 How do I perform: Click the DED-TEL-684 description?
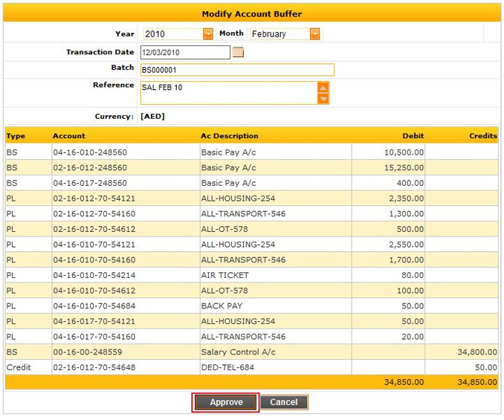coord(227,368)
